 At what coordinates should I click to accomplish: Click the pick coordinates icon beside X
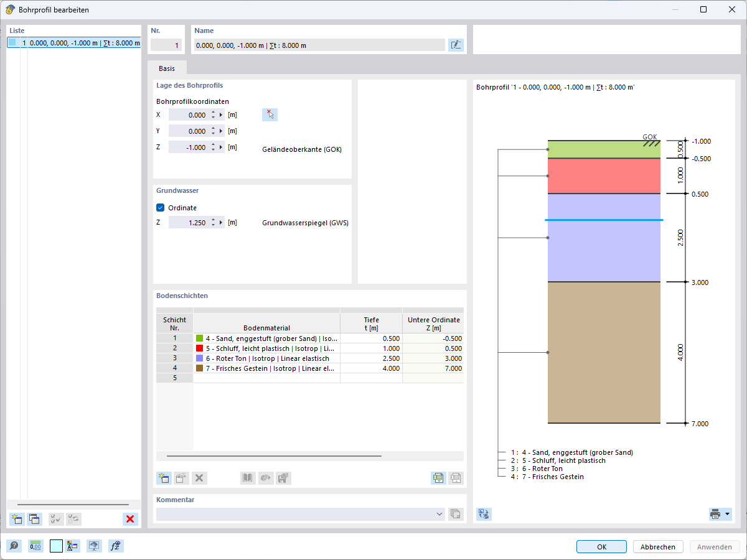[x=270, y=114]
